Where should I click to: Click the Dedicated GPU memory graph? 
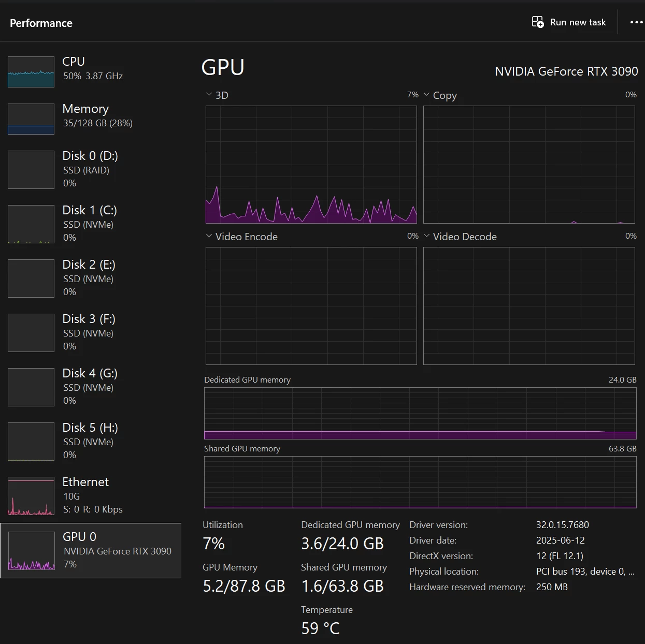(420, 413)
